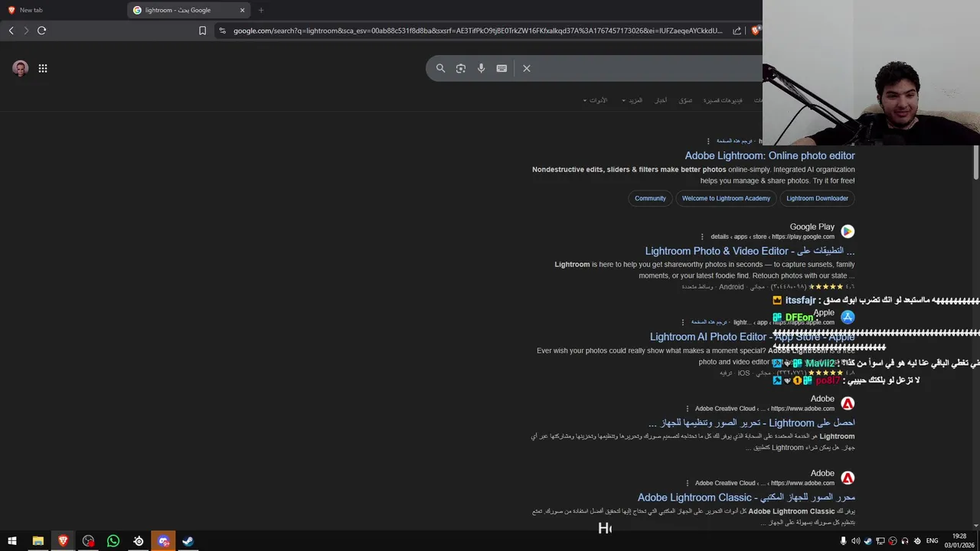
Task: Expand the المزيد more dropdown
Action: click(x=632, y=100)
